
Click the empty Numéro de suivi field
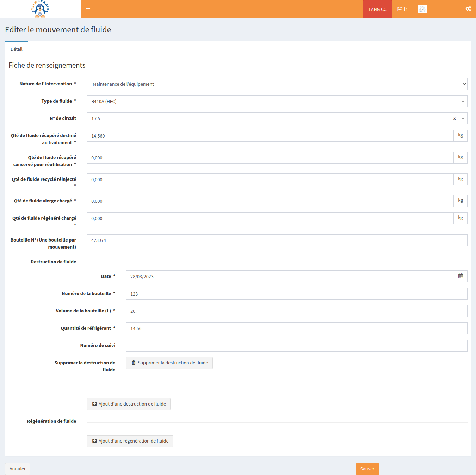tap(297, 346)
